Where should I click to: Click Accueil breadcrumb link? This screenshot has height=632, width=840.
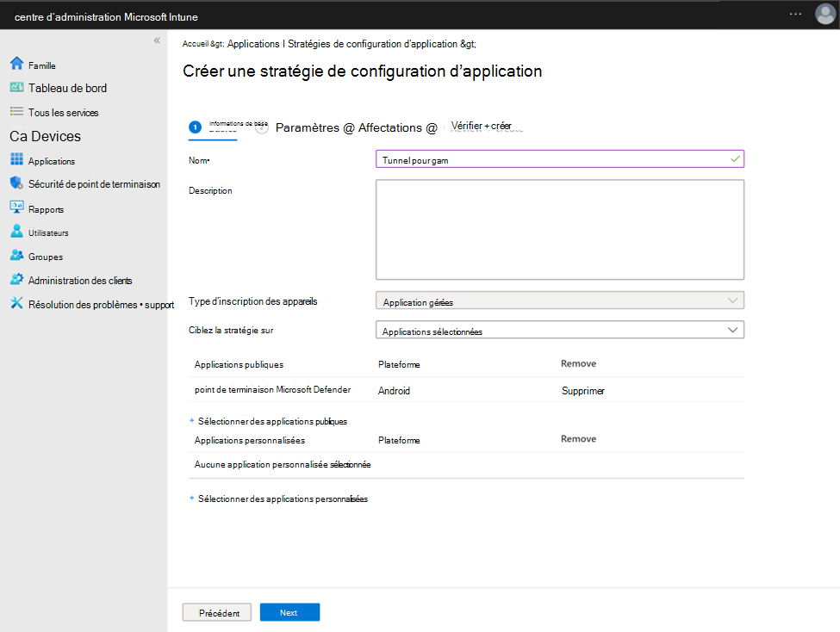pos(195,44)
